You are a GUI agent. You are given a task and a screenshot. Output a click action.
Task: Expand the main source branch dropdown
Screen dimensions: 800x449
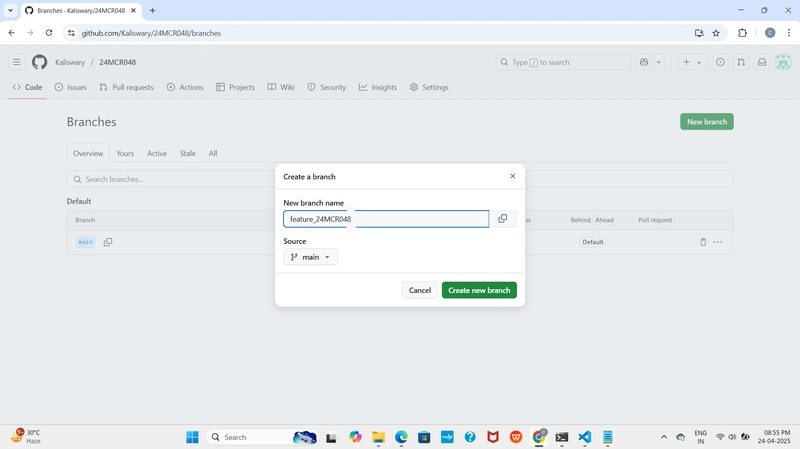310,257
